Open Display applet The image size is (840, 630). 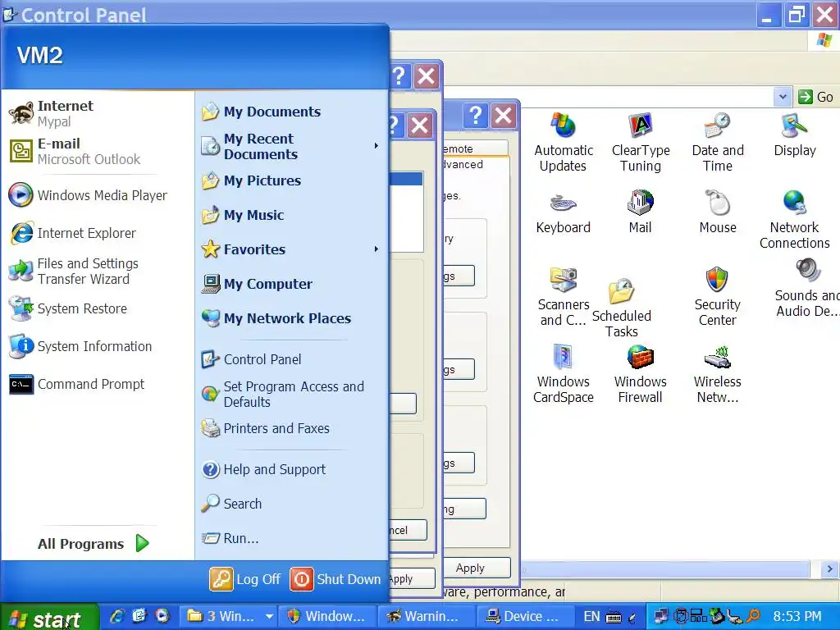(794, 135)
